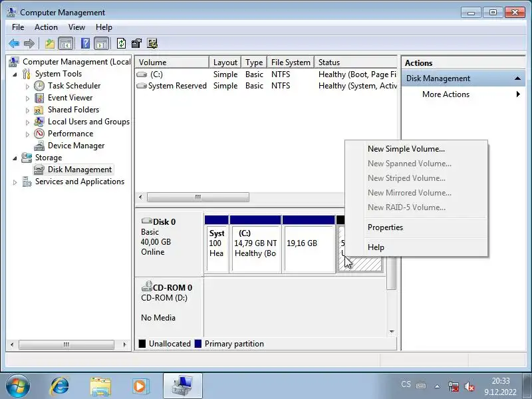The height and width of the screenshot is (399, 532).
Task: Click the blue Help question mark icon
Action: click(x=86, y=43)
